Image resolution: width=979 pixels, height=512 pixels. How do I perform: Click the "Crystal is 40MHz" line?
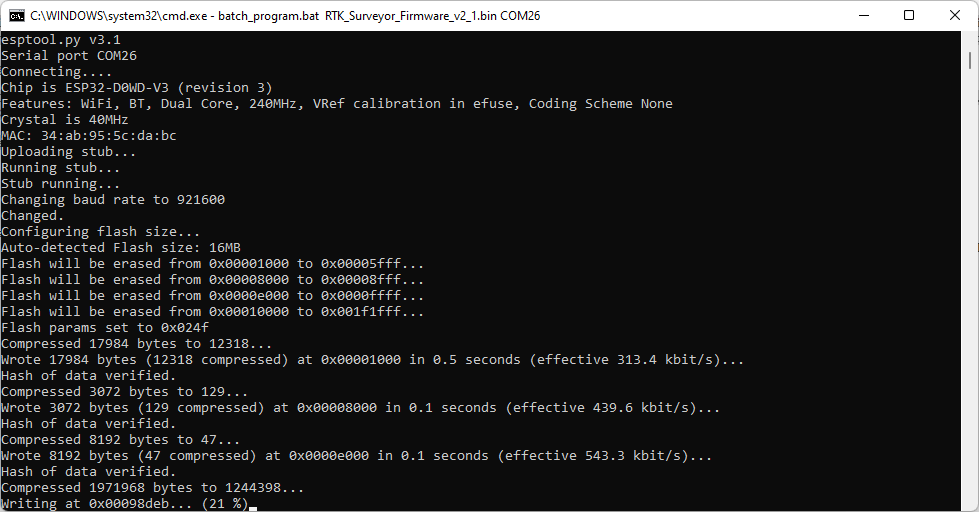(65, 119)
